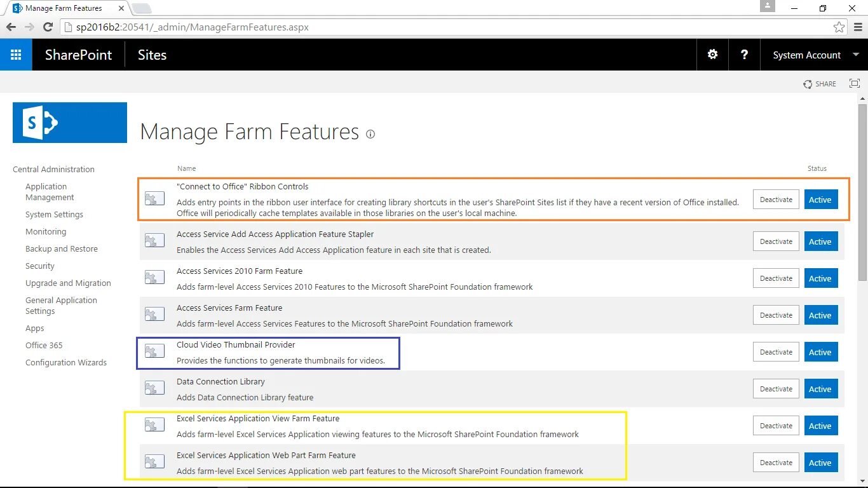This screenshot has height=488, width=868.
Task: Open Security in sidebar
Action: click(x=40, y=266)
